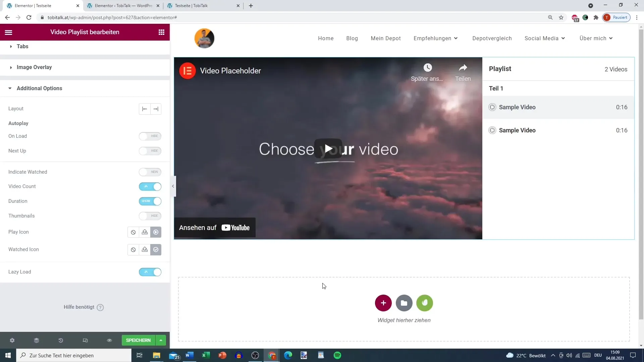
Task: Open Excel from taskbar
Action: (206, 355)
